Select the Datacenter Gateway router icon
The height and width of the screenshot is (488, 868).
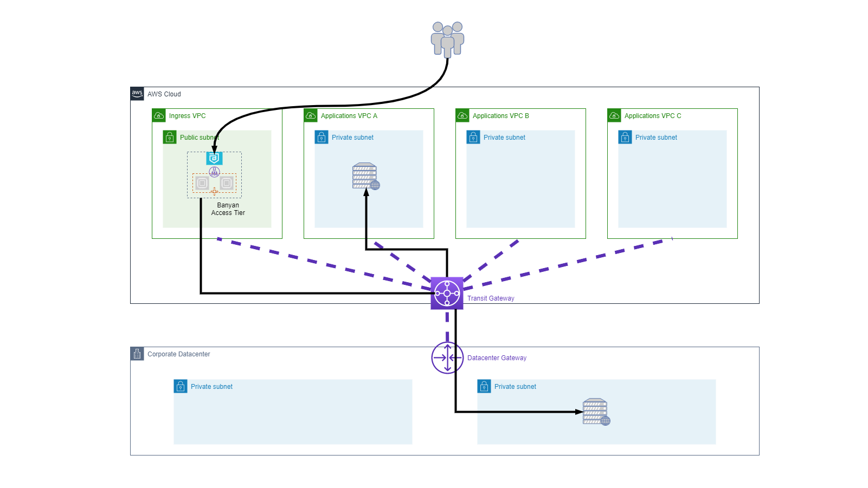tap(447, 357)
